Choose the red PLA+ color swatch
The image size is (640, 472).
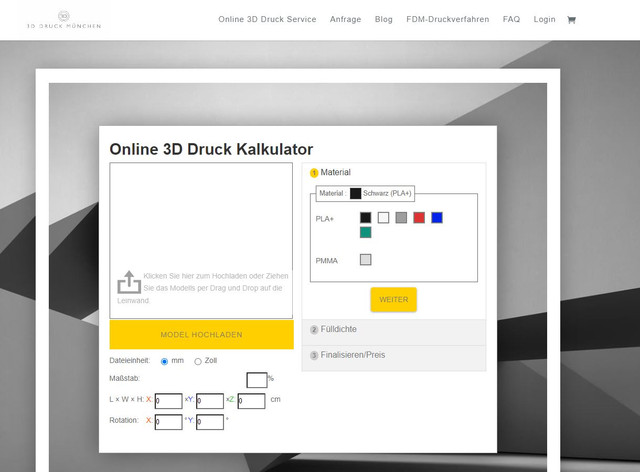coord(419,218)
